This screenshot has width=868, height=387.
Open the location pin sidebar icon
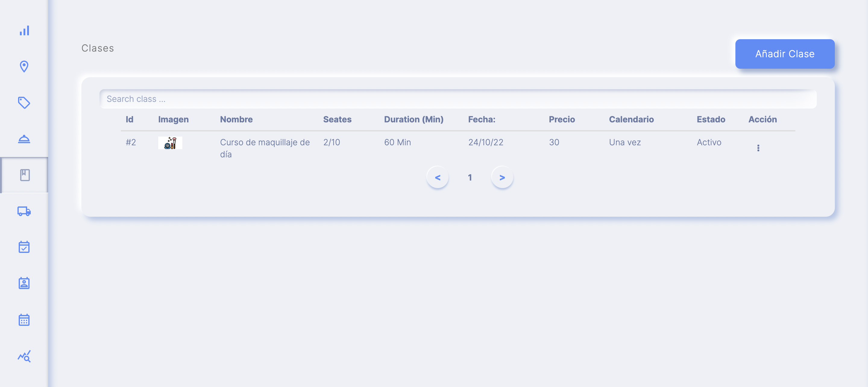pos(24,66)
